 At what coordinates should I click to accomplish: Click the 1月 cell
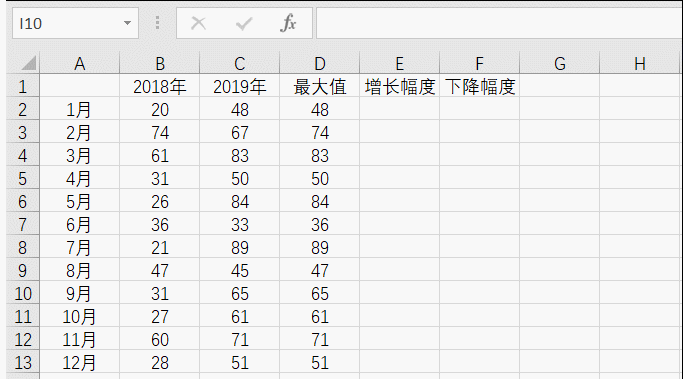pyautogui.click(x=80, y=109)
